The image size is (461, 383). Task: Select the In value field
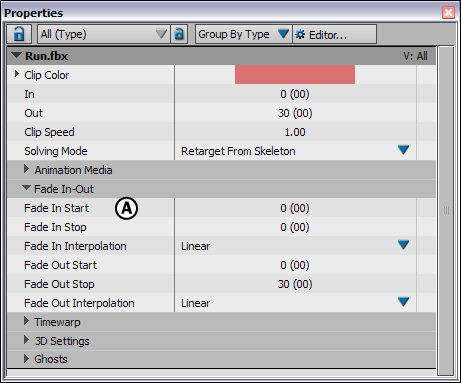(x=295, y=94)
